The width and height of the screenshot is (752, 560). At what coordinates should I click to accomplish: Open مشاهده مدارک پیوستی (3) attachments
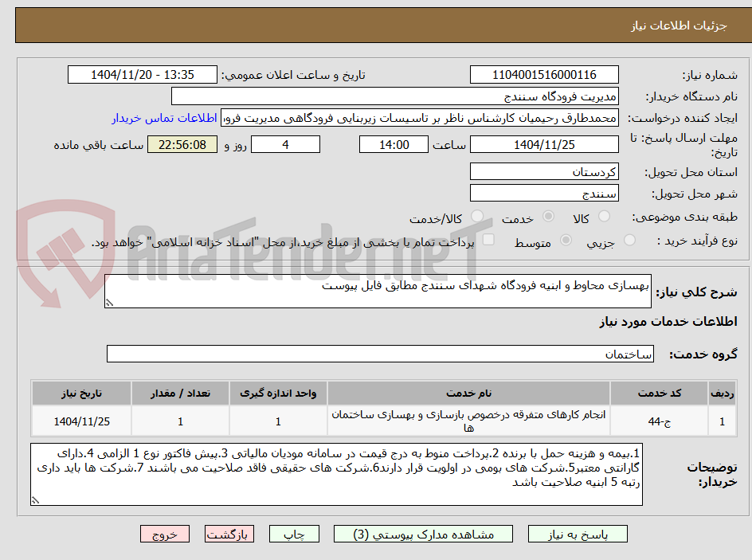pos(423,534)
